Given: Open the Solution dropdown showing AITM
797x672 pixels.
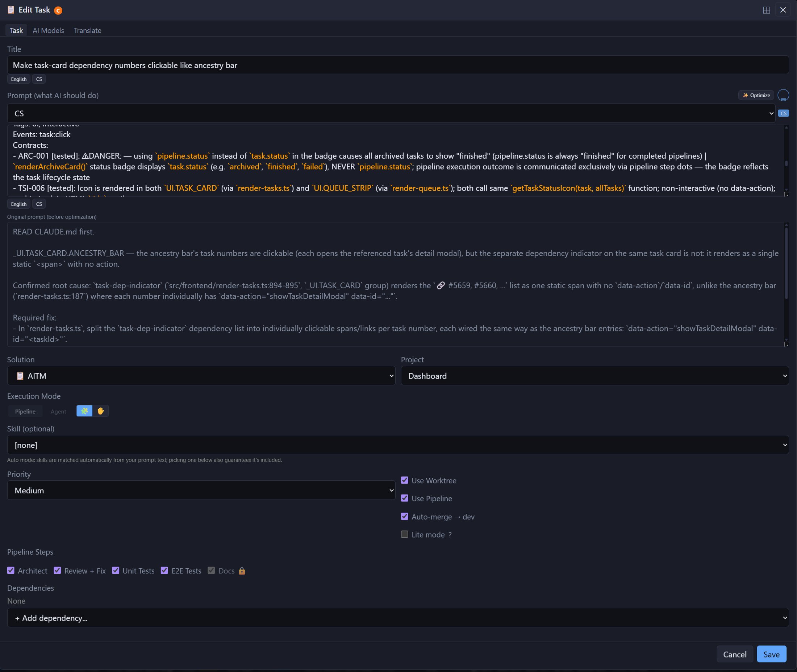Looking at the screenshot, I should pos(201,376).
